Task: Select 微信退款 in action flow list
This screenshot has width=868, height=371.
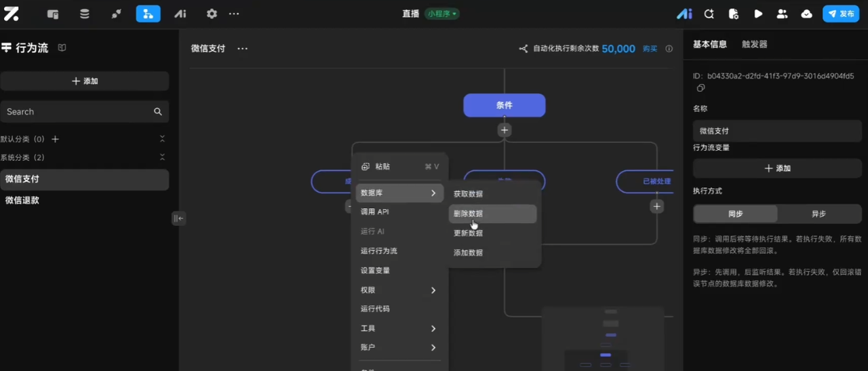Action: [85, 200]
